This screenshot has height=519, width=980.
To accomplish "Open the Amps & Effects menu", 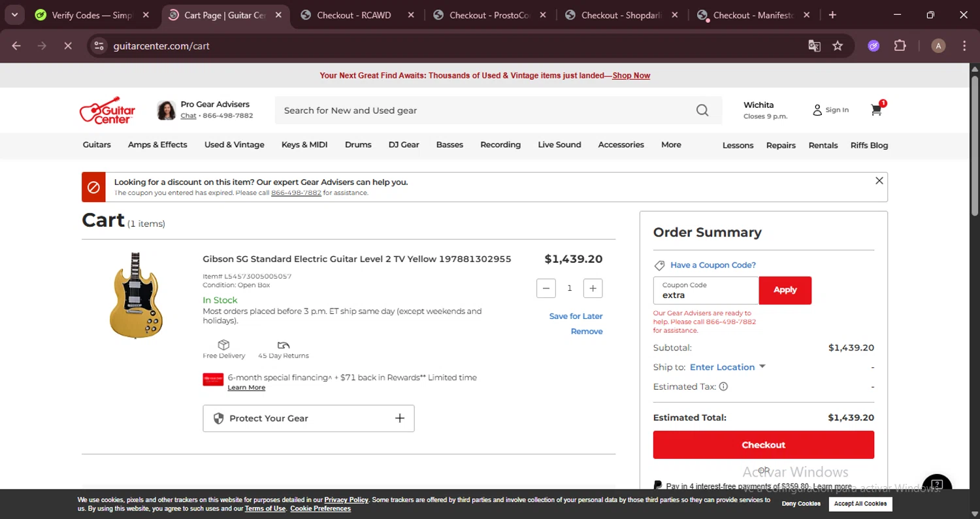I will click(x=157, y=144).
